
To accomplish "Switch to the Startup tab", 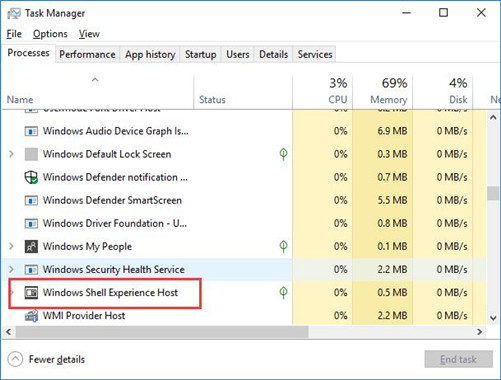I will point(200,54).
